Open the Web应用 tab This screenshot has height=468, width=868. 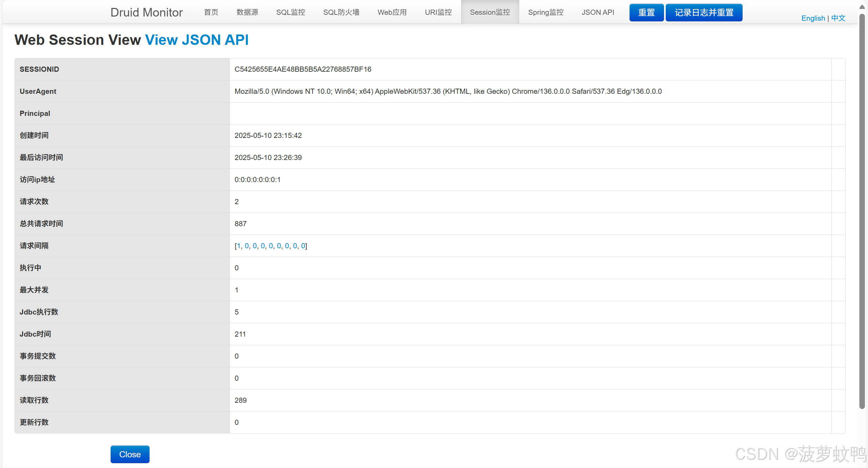[x=392, y=12]
